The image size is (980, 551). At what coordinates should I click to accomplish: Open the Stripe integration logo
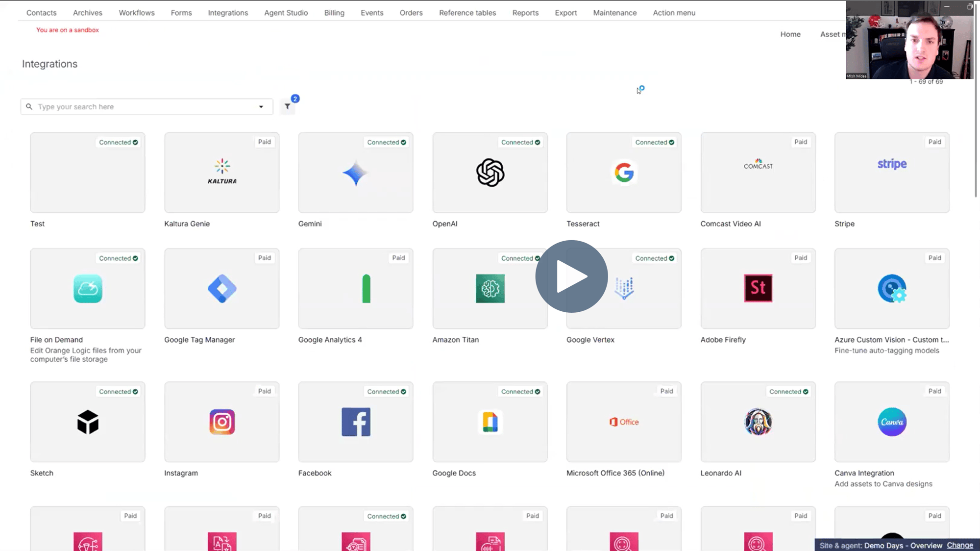point(892,164)
